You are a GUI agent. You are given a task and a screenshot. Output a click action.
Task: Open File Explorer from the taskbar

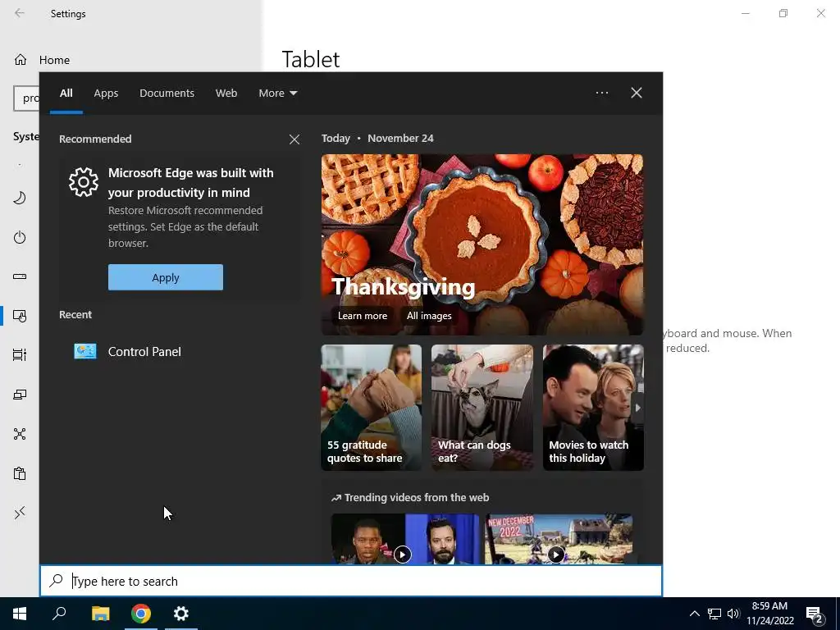pos(100,614)
